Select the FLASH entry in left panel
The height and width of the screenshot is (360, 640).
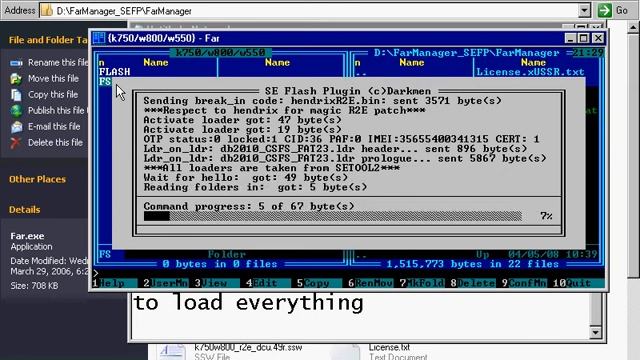tap(115, 72)
